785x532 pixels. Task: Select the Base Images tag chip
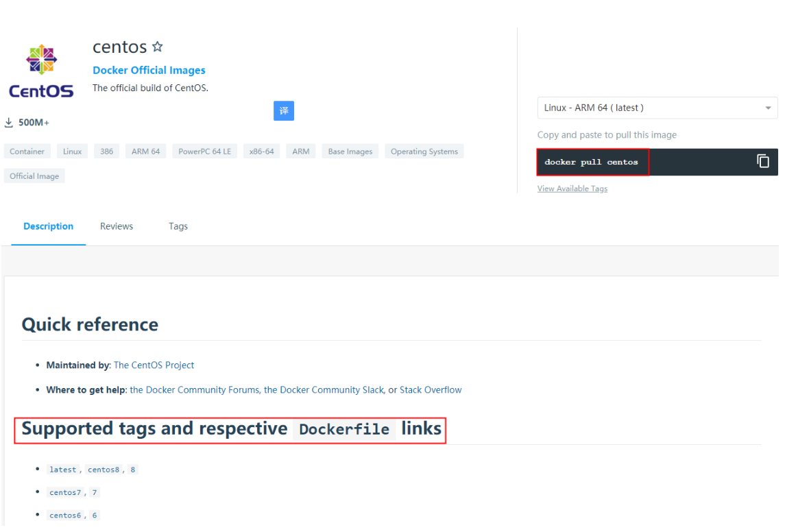350,151
